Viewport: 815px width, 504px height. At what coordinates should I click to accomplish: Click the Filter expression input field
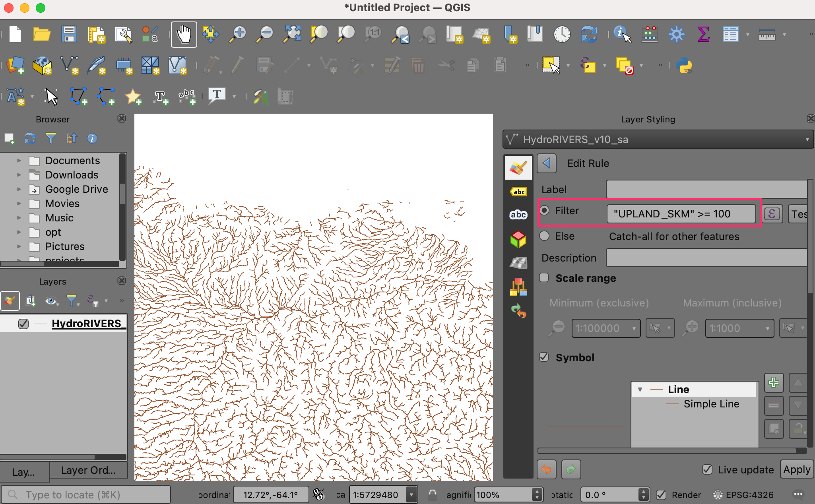coord(681,214)
